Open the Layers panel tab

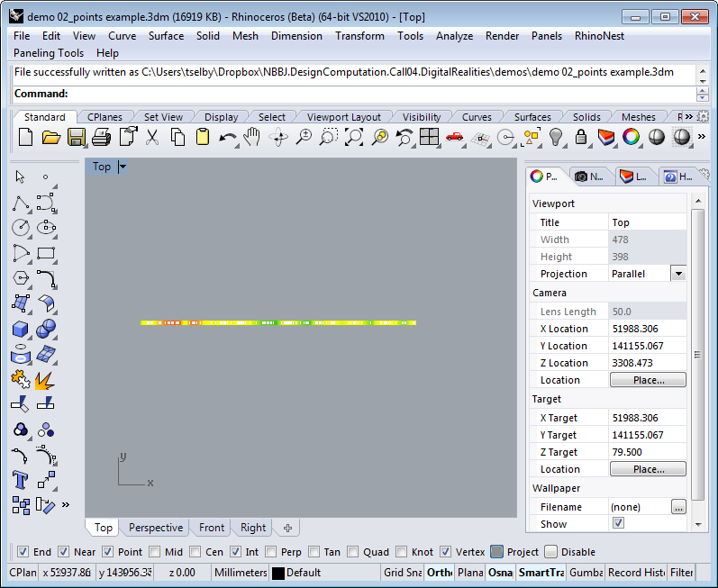636,176
